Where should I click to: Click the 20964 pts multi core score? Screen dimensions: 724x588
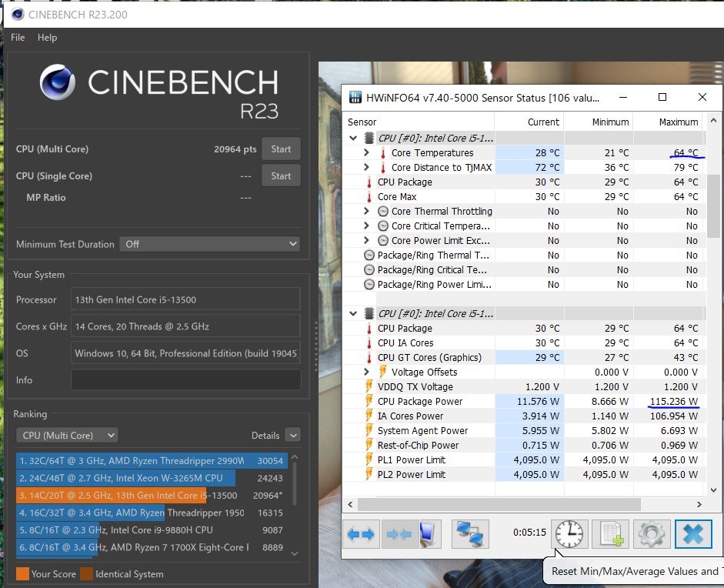235,149
